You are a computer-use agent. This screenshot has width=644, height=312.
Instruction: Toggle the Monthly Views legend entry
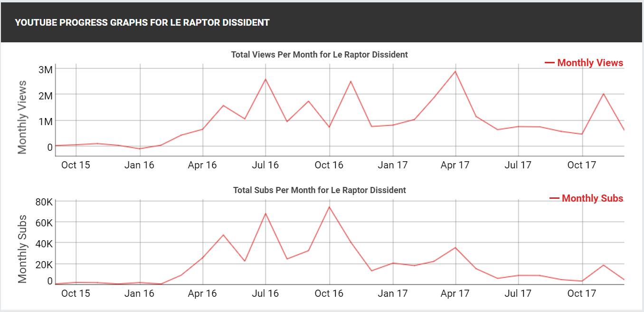point(584,63)
